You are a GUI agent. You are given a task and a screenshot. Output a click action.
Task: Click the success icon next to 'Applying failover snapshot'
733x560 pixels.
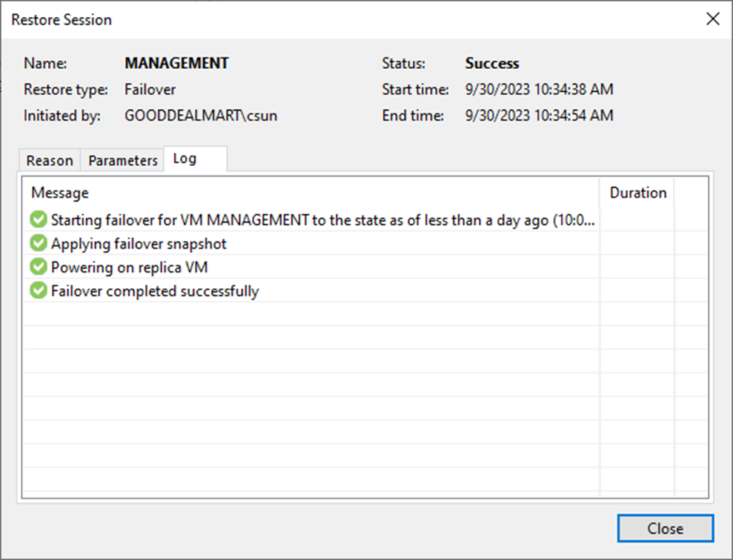click(39, 244)
